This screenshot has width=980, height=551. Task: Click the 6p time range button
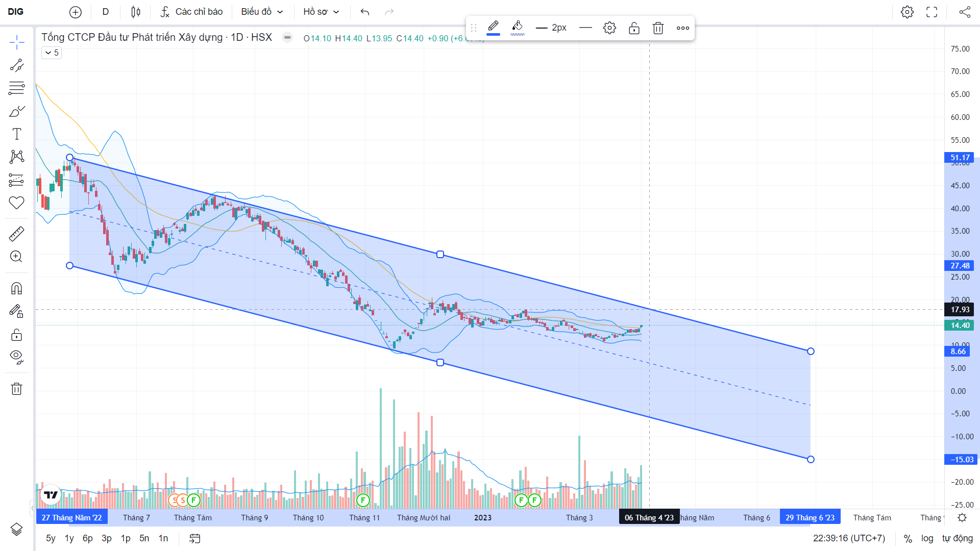(x=88, y=538)
